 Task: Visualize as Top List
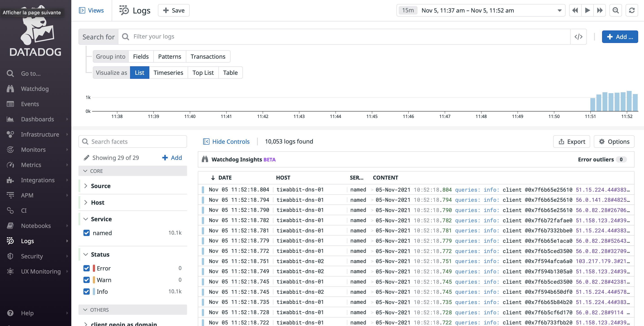pyautogui.click(x=203, y=73)
